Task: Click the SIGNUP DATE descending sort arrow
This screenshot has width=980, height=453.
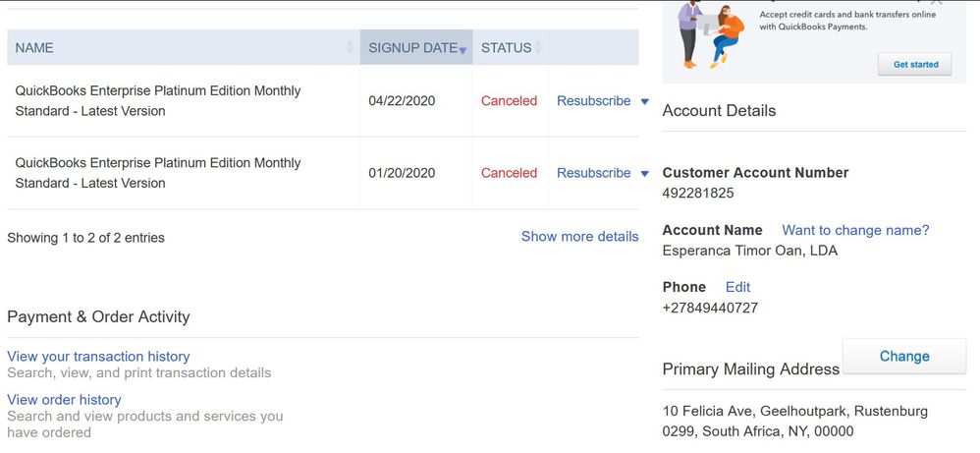Action: 463,50
